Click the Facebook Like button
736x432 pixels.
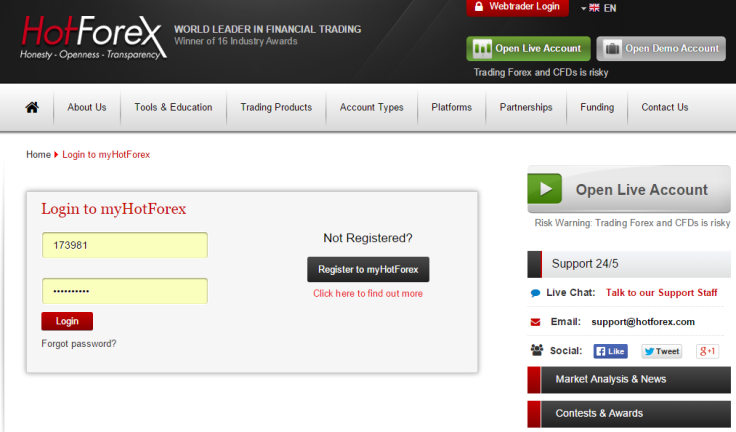610,351
